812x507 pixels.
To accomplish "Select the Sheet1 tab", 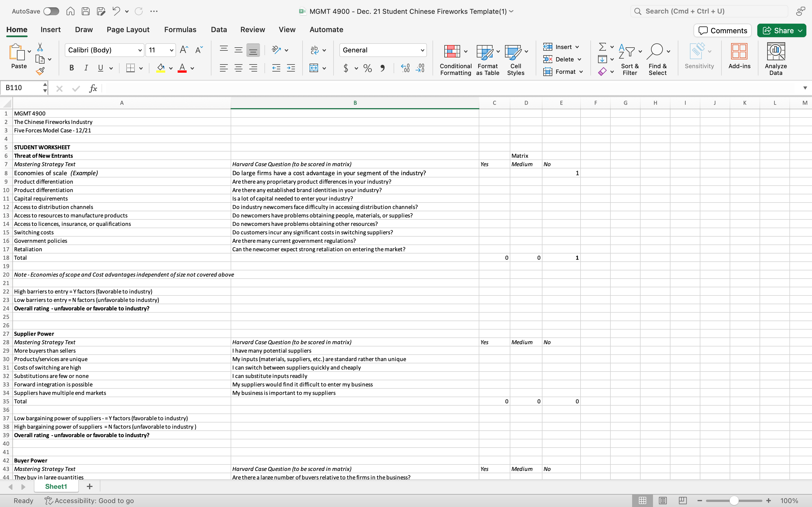I will coord(56,486).
